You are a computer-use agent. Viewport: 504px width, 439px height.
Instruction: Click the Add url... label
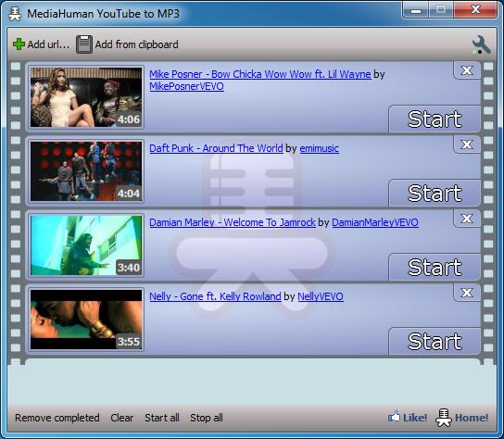point(48,44)
